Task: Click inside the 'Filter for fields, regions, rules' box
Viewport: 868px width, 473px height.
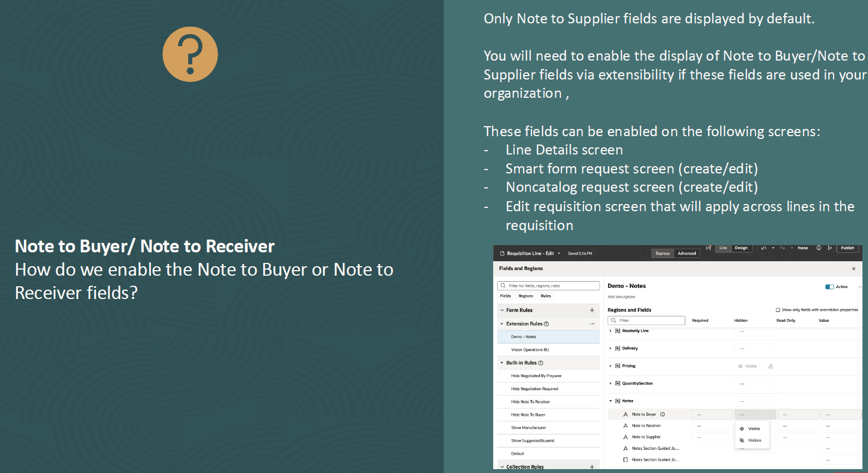Action: coord(548,285)
